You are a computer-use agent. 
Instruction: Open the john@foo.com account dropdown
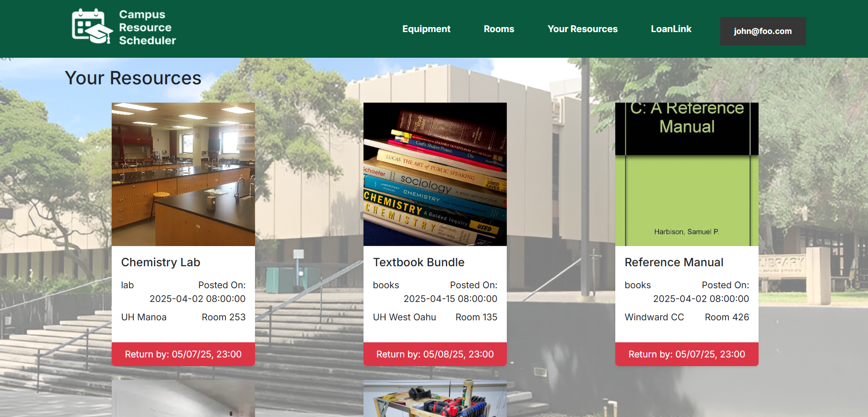pyautogui.click(x=763, y=31)
